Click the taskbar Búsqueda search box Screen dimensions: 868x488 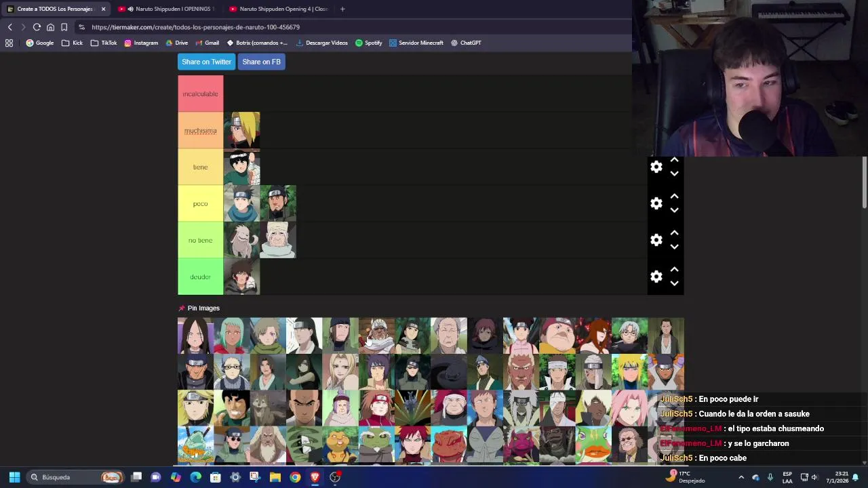tap(75, 477)
